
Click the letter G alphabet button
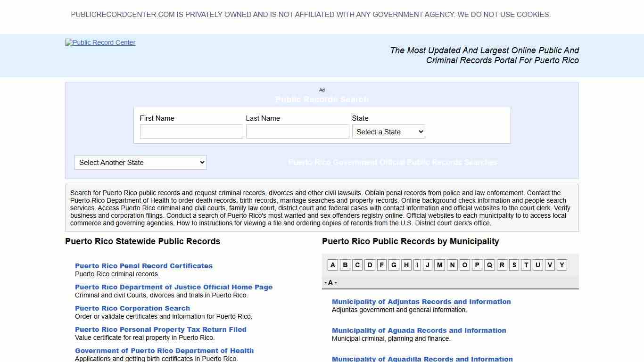(394, 265)
